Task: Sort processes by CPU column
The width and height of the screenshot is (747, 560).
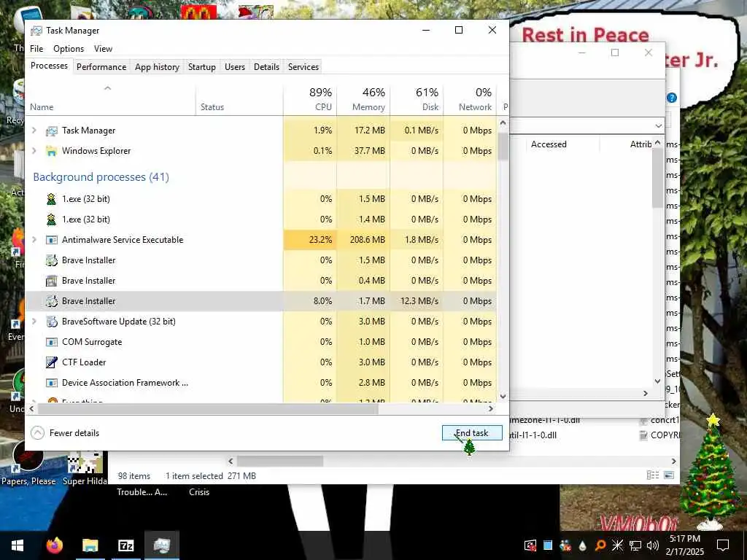Action: point(310,99)
